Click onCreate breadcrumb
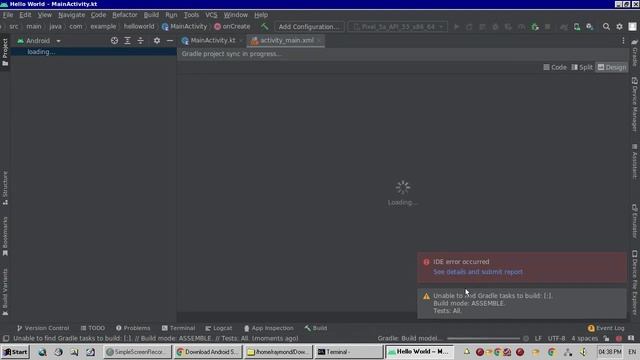 point(232,27)
